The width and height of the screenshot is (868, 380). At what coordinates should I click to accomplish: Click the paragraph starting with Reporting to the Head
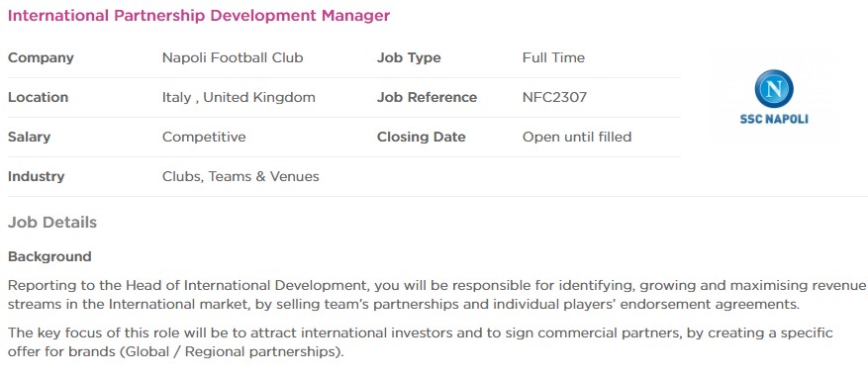(436, 295)
